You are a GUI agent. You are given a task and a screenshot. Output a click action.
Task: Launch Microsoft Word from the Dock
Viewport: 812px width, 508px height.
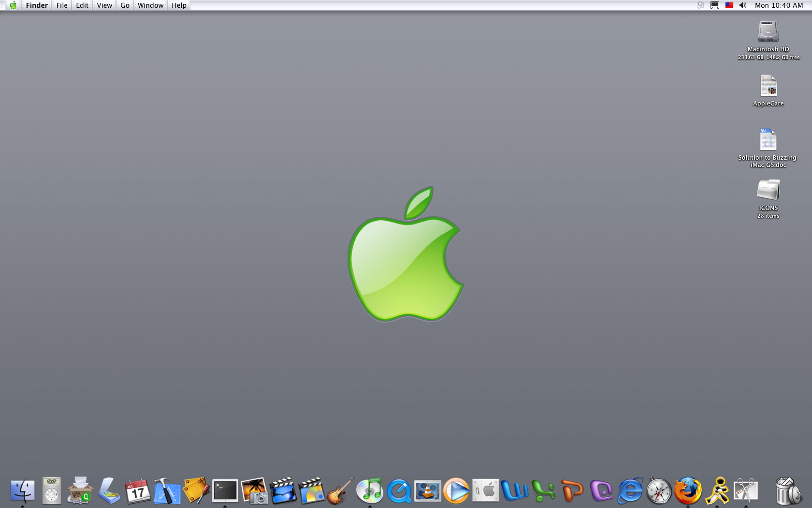coord(515,491)
